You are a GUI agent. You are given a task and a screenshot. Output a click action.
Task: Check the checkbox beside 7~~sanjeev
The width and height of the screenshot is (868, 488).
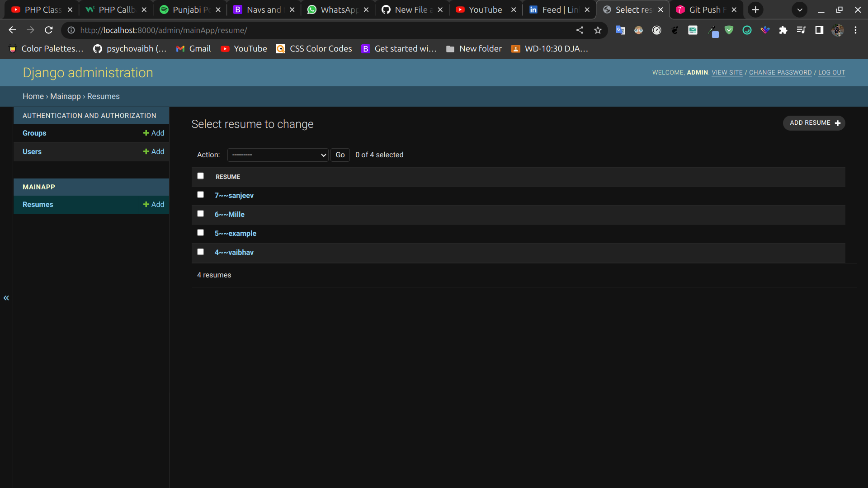pos(200,194)
